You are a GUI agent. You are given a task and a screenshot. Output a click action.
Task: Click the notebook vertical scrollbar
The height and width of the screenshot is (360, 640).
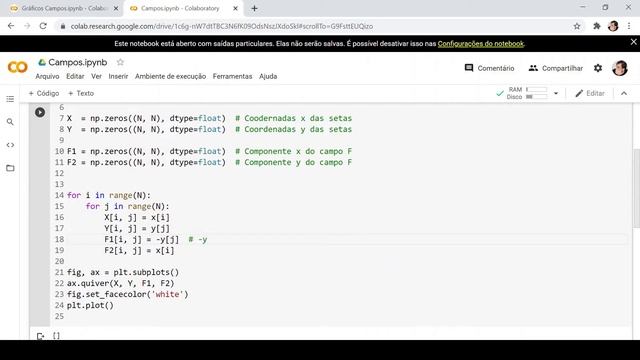coord(636,188)
